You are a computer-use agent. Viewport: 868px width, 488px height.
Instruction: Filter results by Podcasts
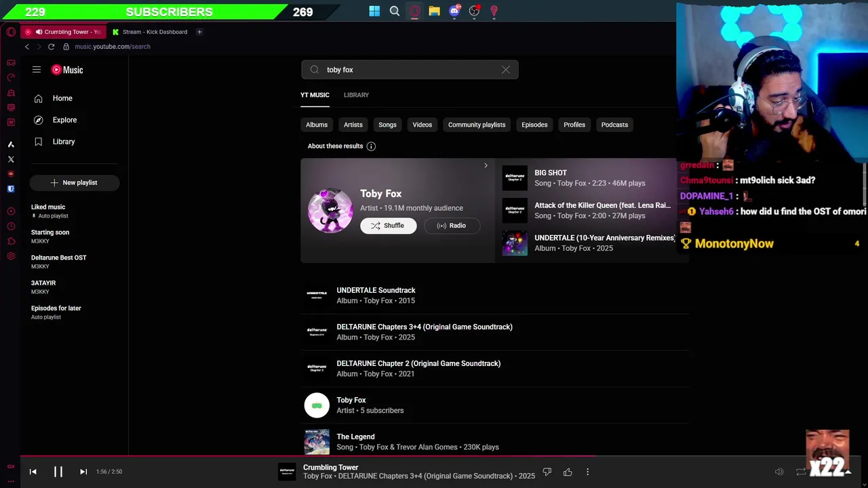tap(614, 125)
